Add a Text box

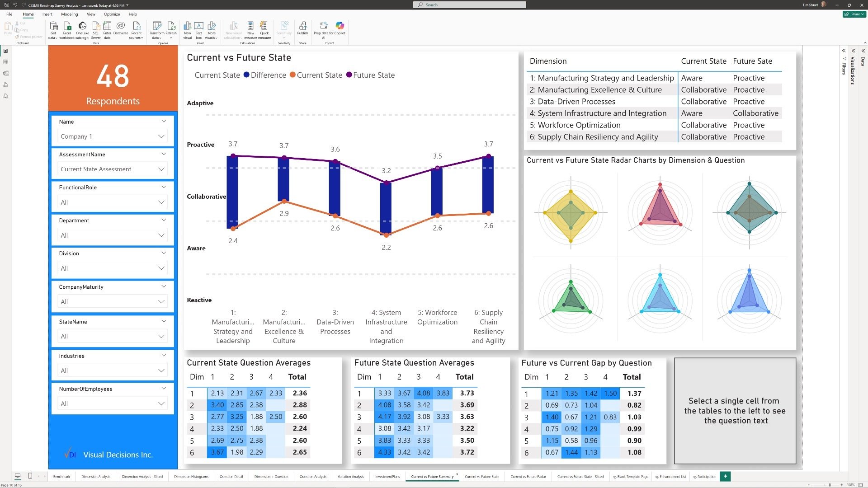[199, 26]
